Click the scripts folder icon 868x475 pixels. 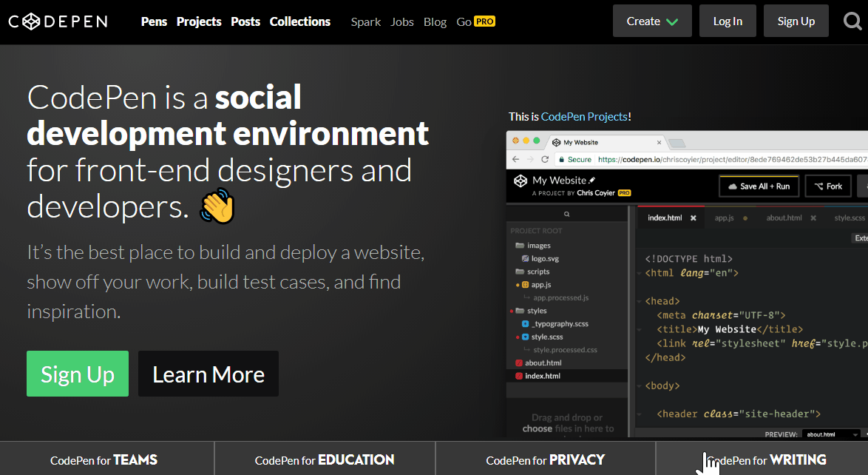520,272
